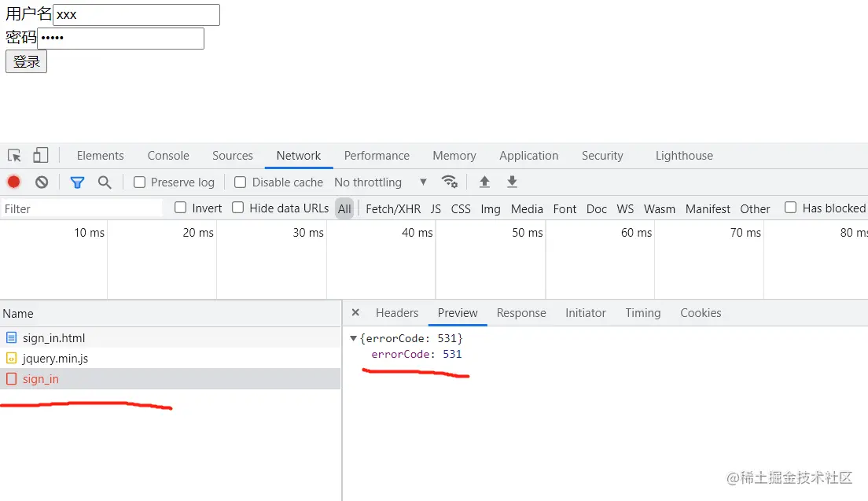Viewport: 868px width, 501px height.
Task: Open network conditions wifi icon
Action: point(450,182)
